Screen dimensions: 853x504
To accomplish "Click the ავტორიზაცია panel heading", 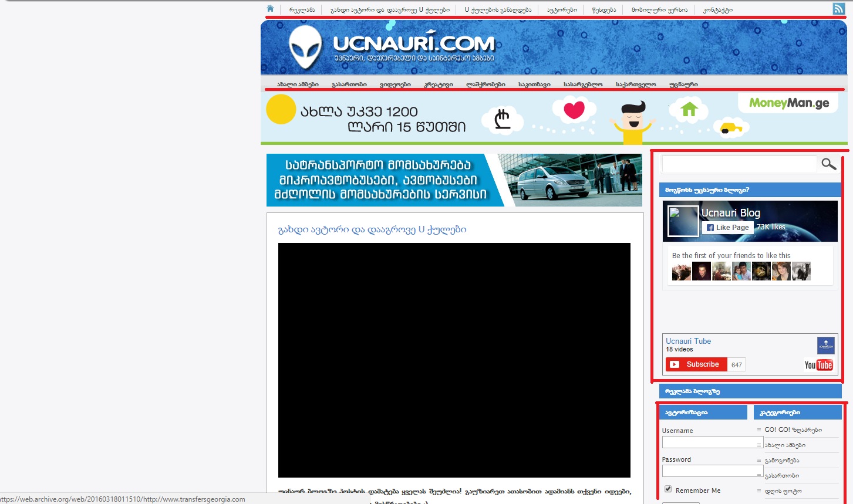I will pyautogui.click(x=703, y=412).
